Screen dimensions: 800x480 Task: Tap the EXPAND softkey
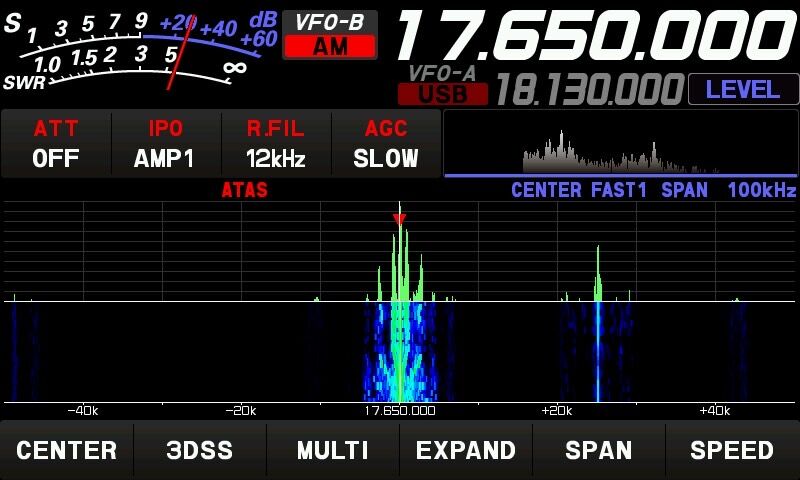tap(466, 450)
